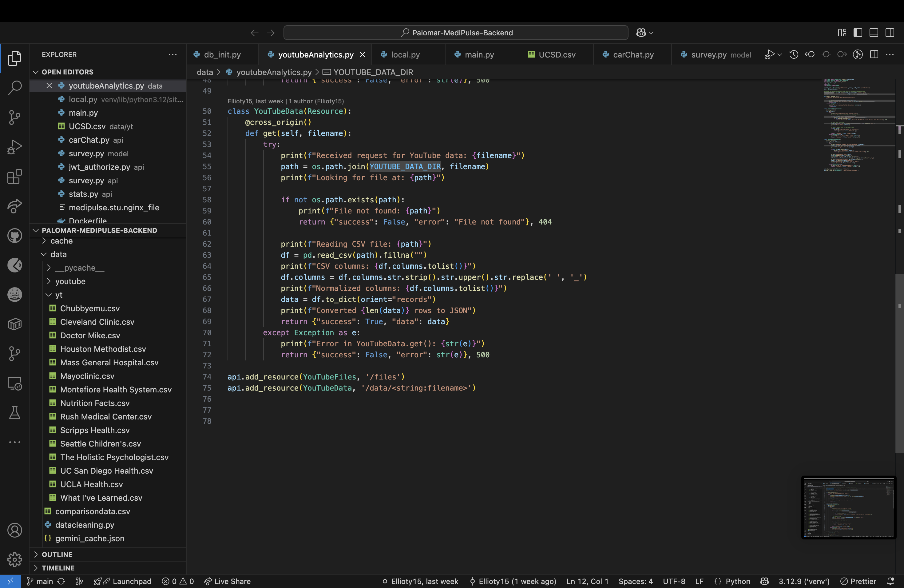Screen dimensions: 904x588
Task: Open the Extensions view
Action: pos(14,177)
